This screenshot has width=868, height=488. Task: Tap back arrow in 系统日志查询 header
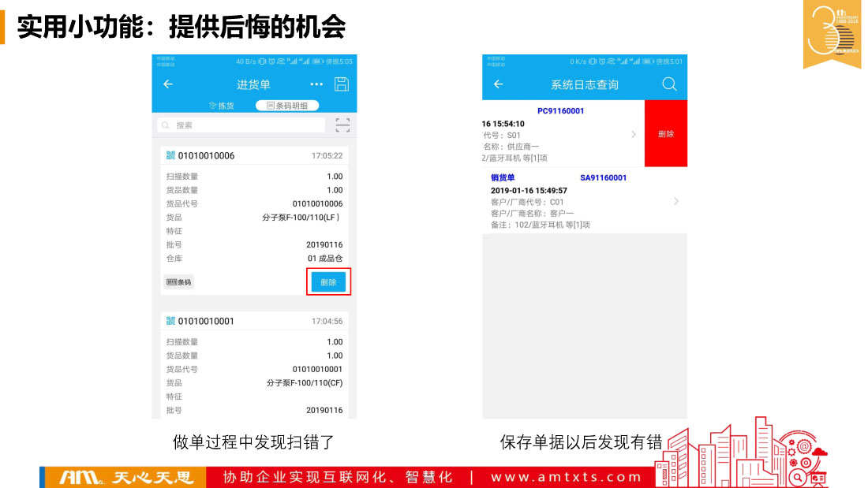[x=498, y=84]
